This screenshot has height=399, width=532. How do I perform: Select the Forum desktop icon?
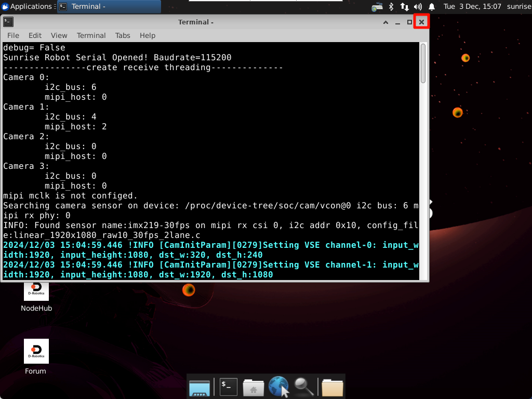click(x=36, y=356)
